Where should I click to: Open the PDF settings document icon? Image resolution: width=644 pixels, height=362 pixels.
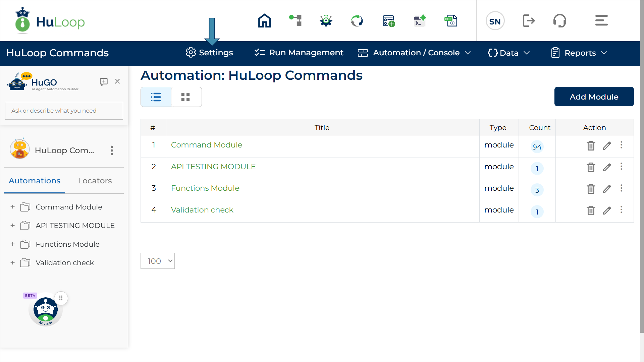pos(451,21)
